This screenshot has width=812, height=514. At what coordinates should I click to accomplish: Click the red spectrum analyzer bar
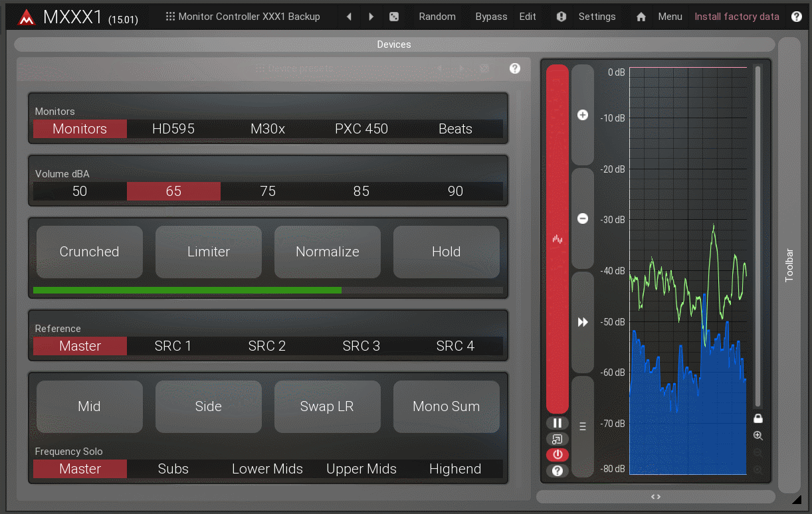tap(558, 239)
